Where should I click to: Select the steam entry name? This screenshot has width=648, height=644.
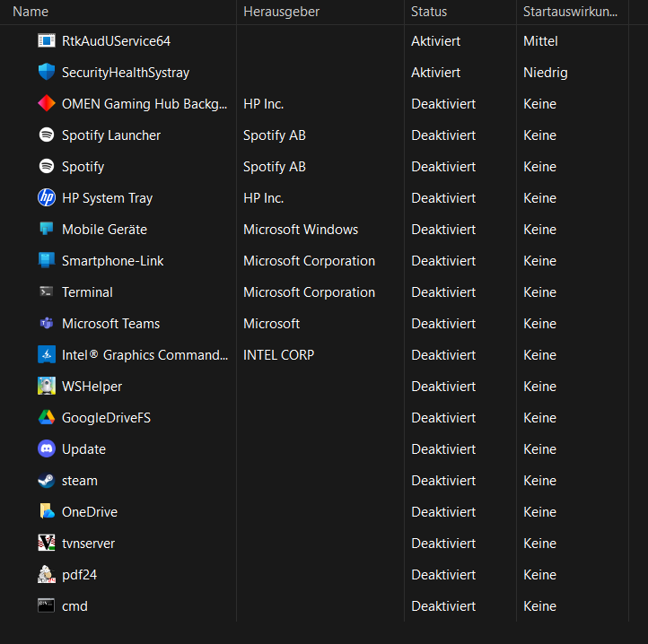tap(80, 481)
